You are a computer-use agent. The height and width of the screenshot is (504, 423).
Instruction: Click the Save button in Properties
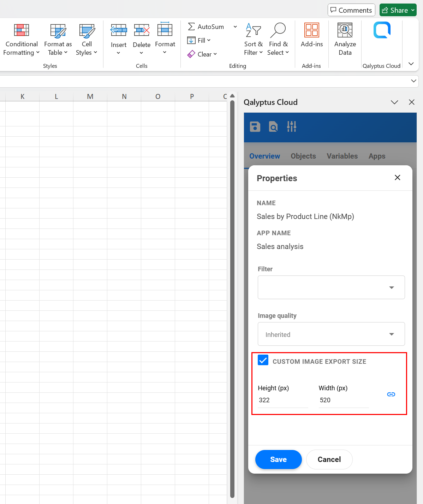(x=278, y=459)
